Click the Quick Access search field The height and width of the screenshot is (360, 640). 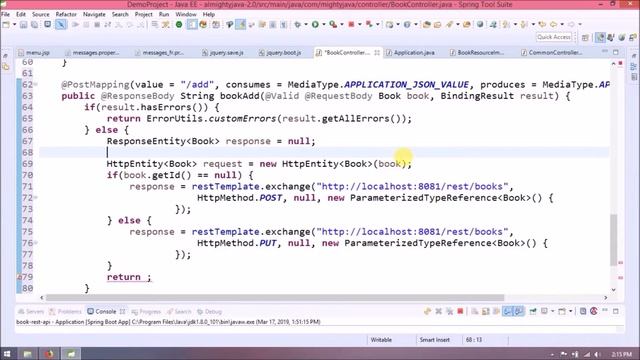(x=553, y=37)
